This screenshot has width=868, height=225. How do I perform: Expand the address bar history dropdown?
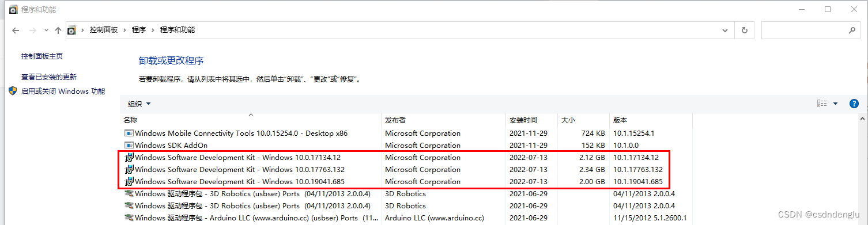pyautogui.click(x=726, y=30)
